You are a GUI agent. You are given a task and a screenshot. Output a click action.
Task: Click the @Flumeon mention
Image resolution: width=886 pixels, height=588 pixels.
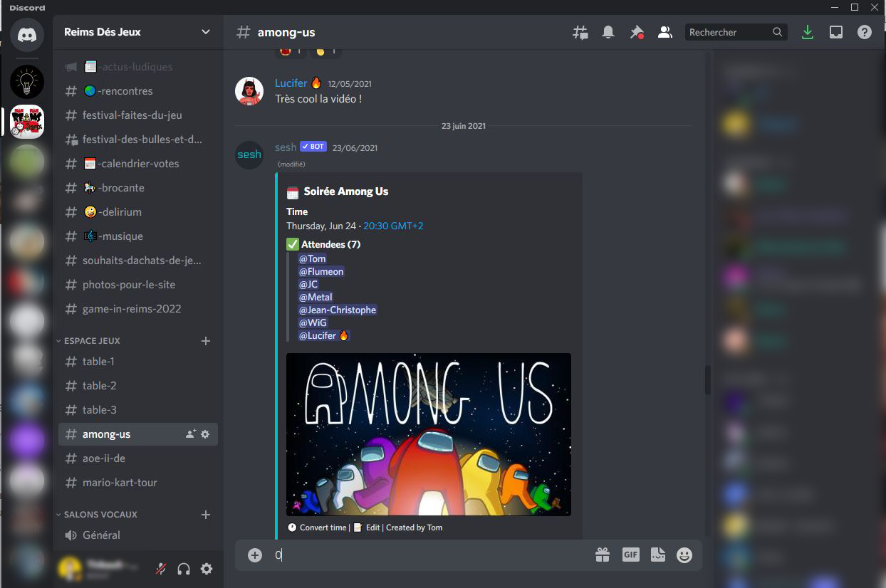[321, 271]
